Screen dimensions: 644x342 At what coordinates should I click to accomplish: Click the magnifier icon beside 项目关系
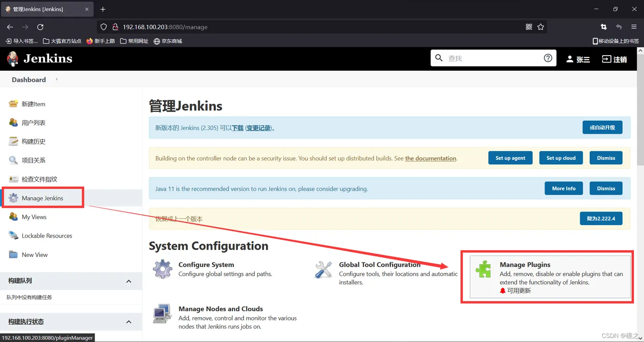tap(13, 160)
